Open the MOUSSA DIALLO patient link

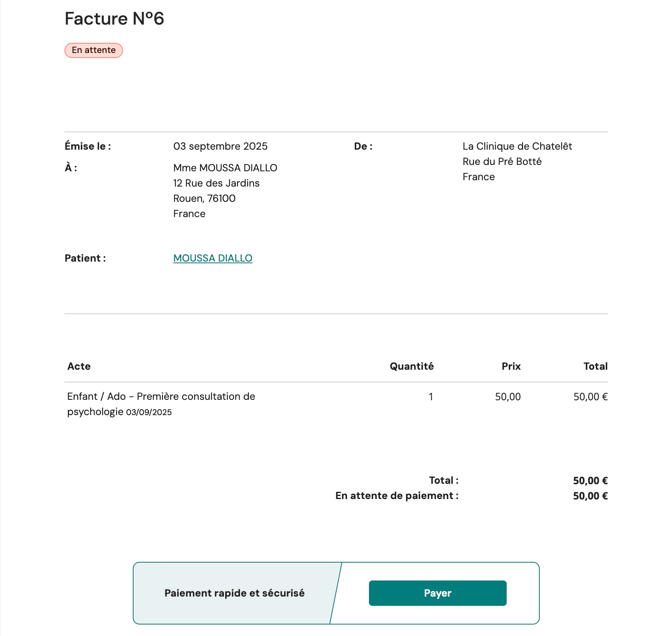coord(212,258)
